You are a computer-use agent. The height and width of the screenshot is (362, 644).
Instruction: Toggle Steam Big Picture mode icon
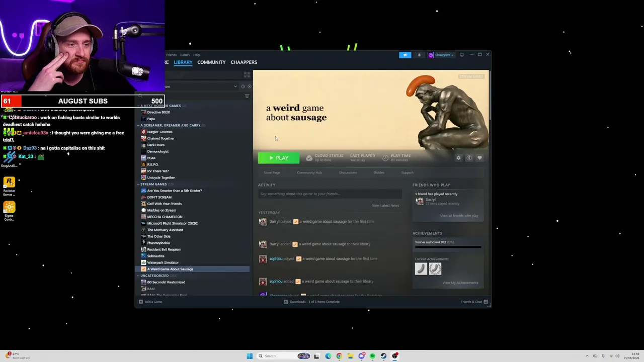point(462,55)
